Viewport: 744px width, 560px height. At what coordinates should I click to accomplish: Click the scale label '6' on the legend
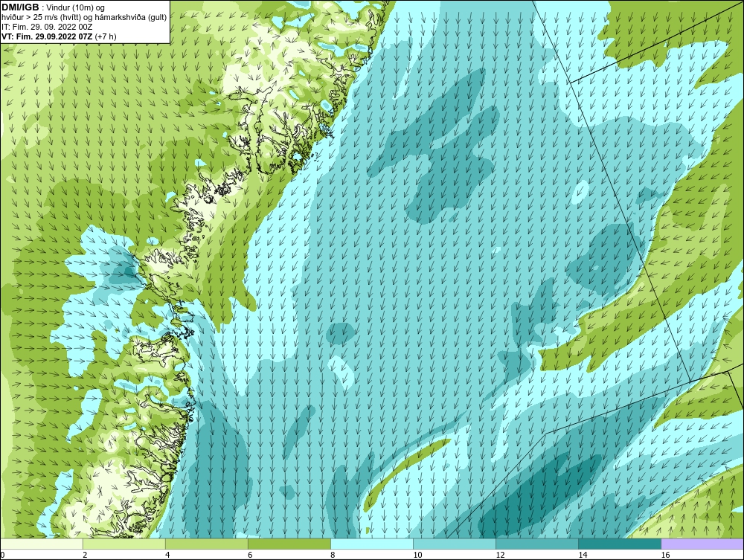point(250,556)
